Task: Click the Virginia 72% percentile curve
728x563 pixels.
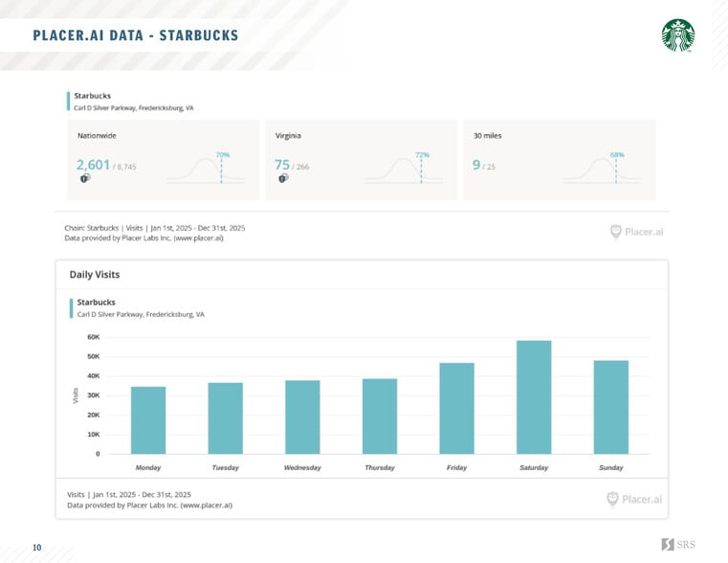Action: pos(403,169)
